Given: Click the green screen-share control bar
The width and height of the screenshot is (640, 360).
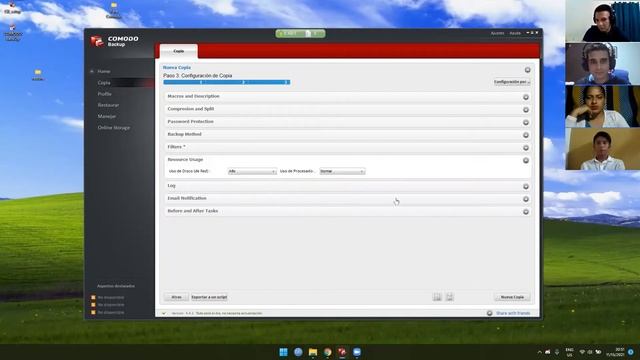Looking at the screenshot, I should pyautogui.click(x=300, y=33).
